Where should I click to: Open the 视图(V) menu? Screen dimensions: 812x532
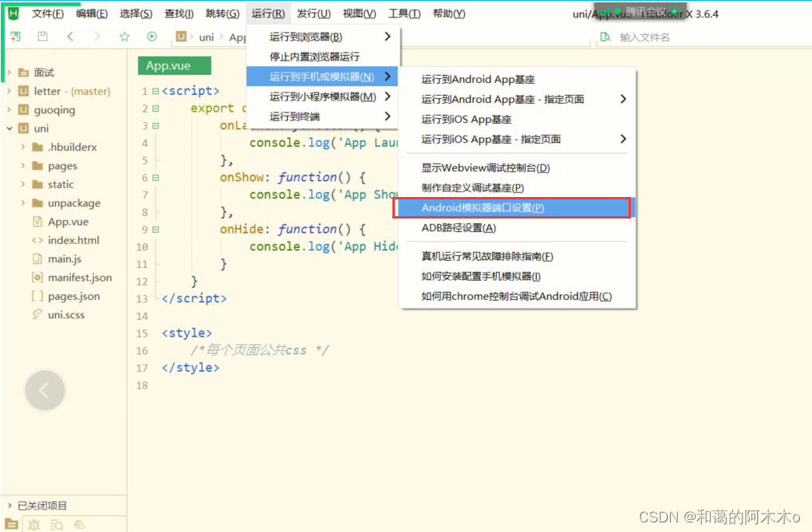point(360,14)
